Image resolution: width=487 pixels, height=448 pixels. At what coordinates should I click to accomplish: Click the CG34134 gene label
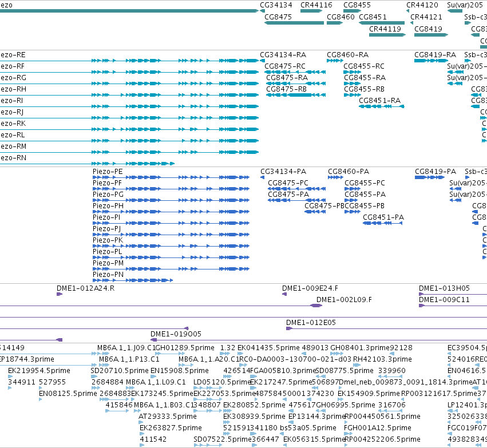[x=276, y=5]
